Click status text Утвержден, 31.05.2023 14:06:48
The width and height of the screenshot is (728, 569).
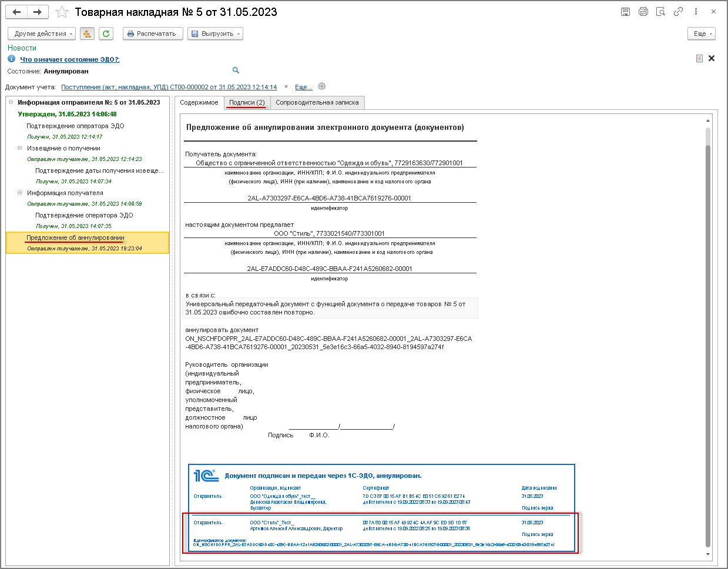tap(67, 114)
